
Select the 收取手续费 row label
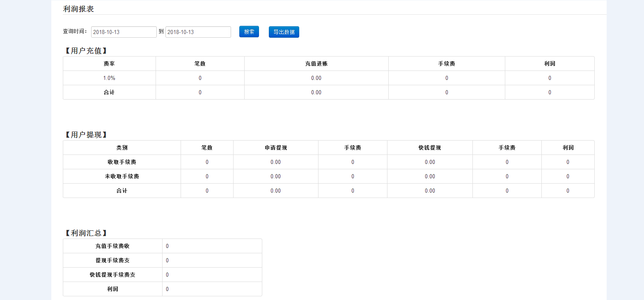(122, 162)
